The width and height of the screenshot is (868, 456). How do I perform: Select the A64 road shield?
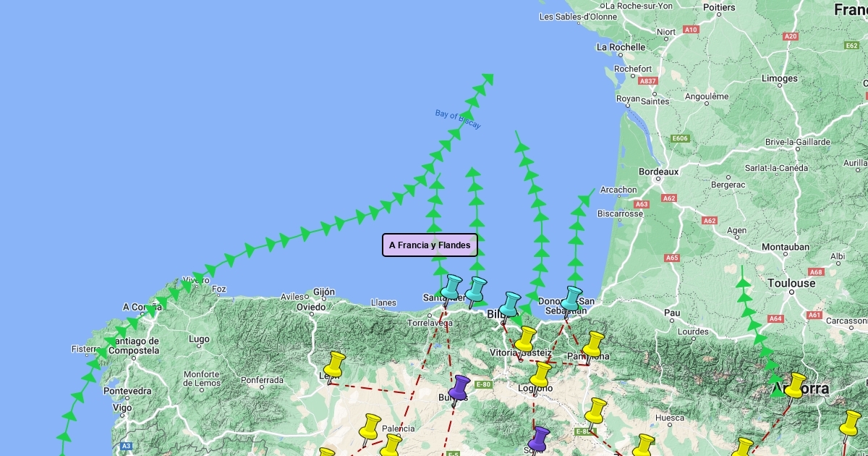tap(775, 318)
